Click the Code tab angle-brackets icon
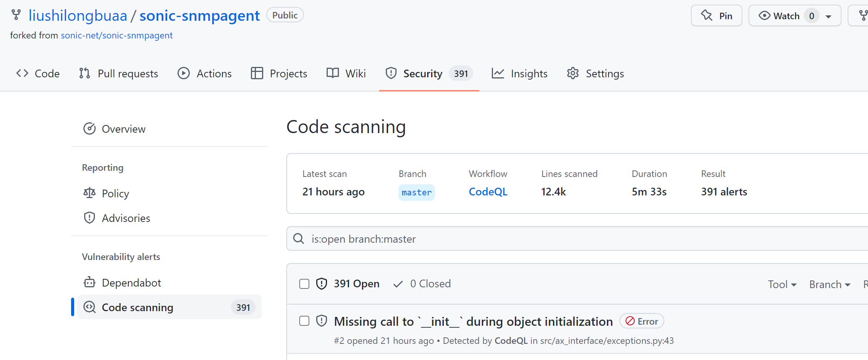The height and width of the screenshot is (360, 868). (x=22, y=73)
